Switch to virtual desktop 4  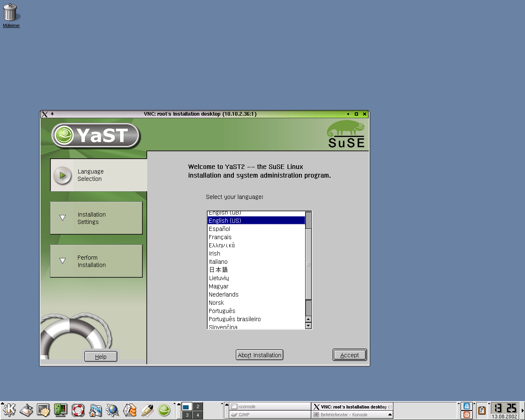[198, 415]
